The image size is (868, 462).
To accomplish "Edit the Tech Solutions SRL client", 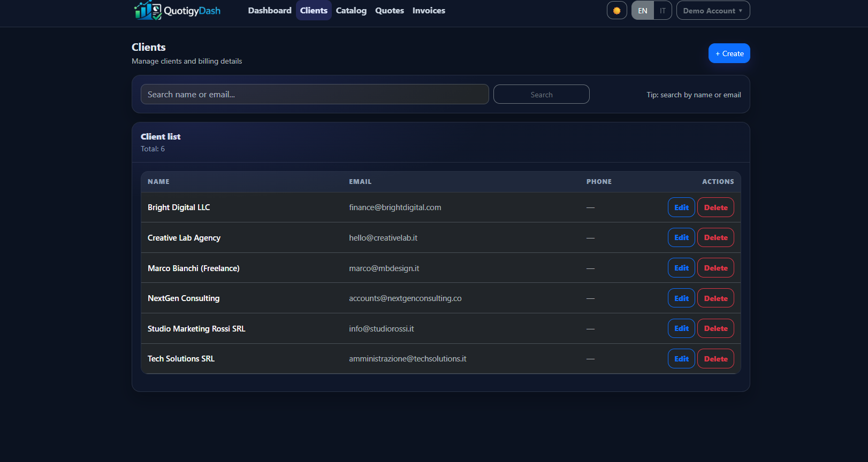I will click(681, 359).
